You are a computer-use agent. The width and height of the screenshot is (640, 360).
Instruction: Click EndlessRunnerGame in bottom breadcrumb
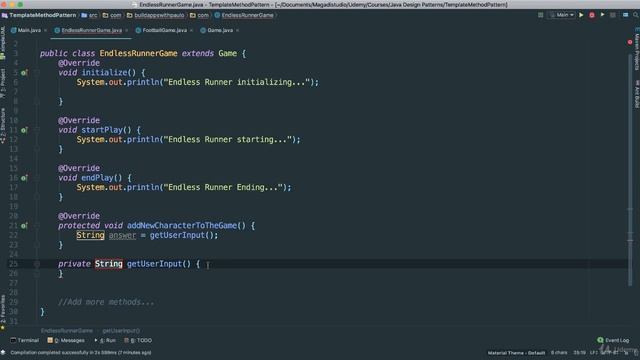point(67,331)
